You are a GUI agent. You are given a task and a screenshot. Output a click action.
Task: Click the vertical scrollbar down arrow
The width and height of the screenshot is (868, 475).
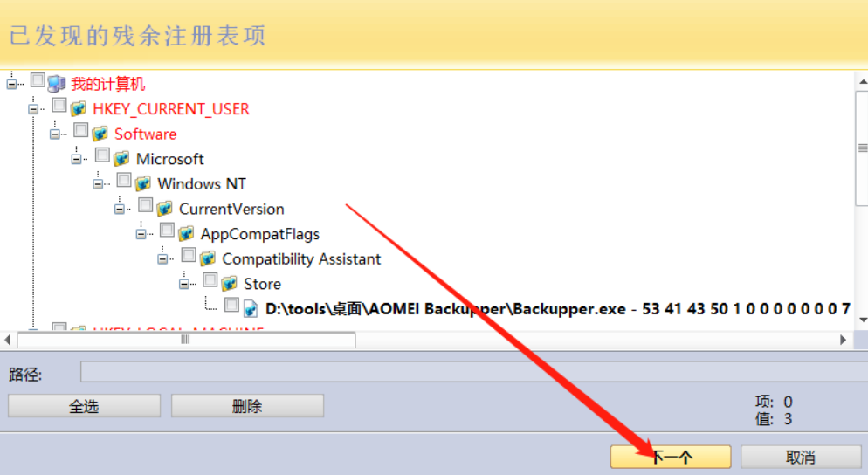click(863, 320)
